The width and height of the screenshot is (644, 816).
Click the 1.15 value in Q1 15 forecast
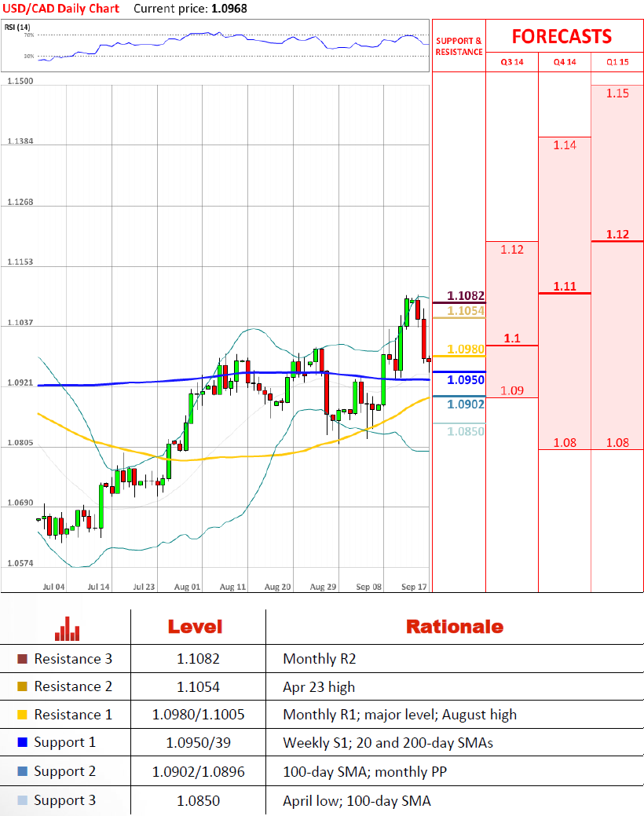(617, 93)
